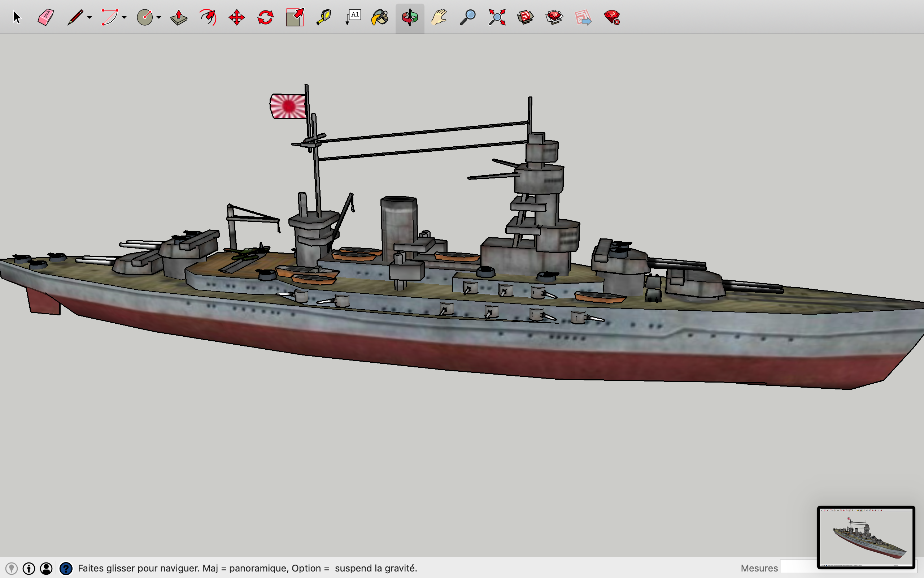
Task: Expand the Shape tool dropdown arrow
Action: (159, 18)
